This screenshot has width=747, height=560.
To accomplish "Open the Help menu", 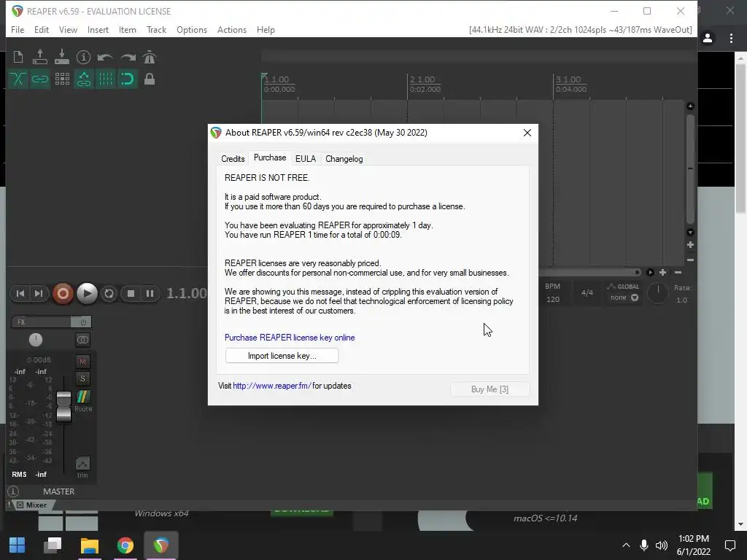I will coord(266,29).
